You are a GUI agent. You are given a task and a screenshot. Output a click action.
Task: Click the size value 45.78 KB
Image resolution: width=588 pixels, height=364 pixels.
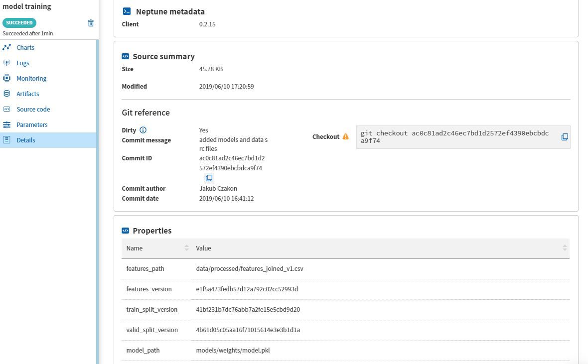[x=211, y=69]
